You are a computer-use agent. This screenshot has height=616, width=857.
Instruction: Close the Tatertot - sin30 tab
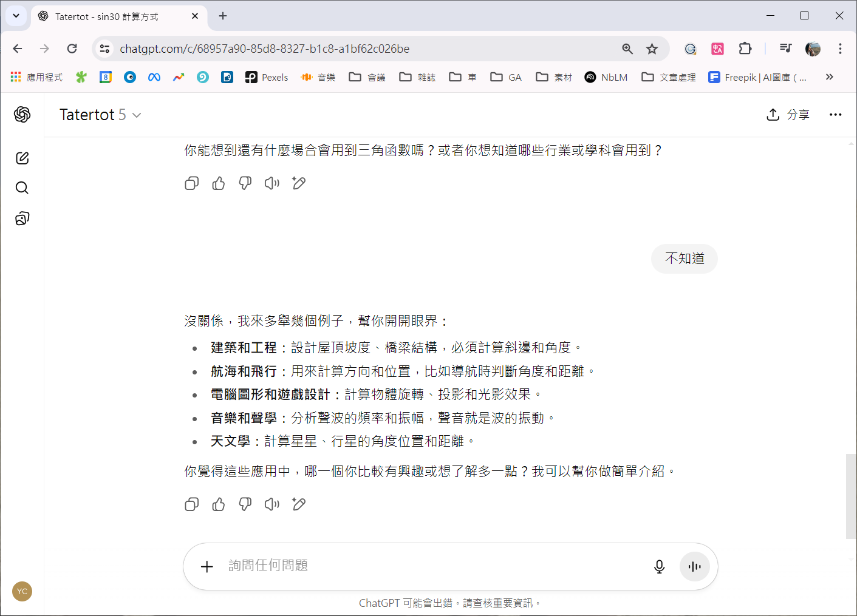click(195, 16)
